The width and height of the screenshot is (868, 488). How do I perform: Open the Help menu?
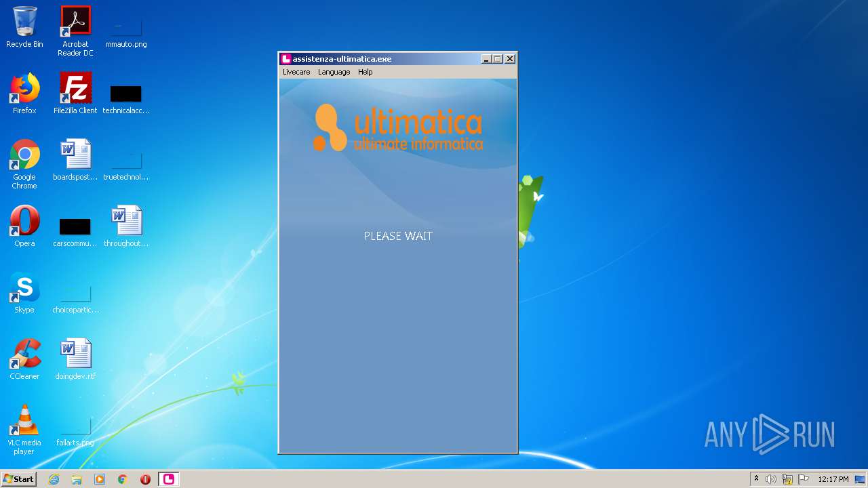(x=365, y=72)
